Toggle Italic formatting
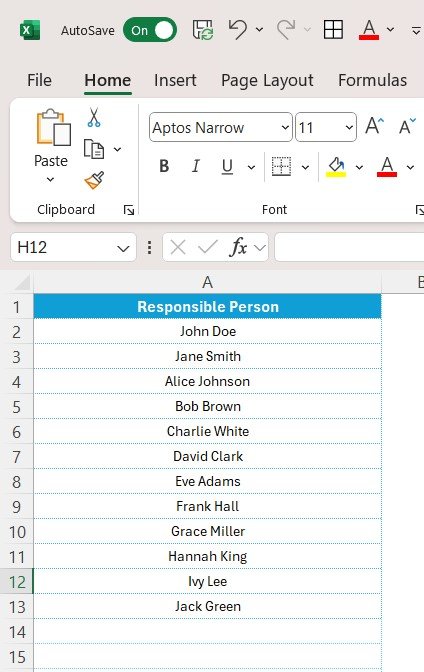 pyautogui.click(x=195, y=166)
